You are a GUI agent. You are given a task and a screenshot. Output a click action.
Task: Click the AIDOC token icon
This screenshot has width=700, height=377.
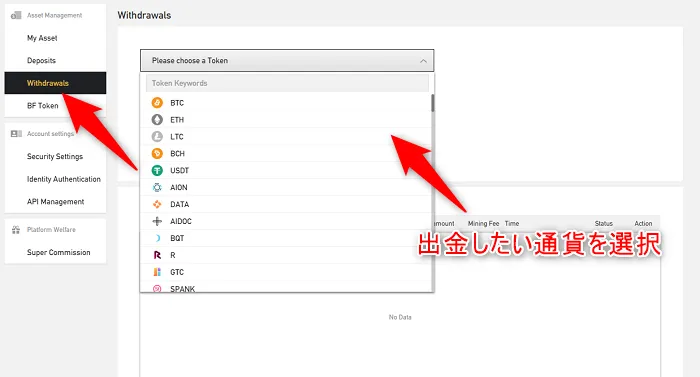pos(157,221)
